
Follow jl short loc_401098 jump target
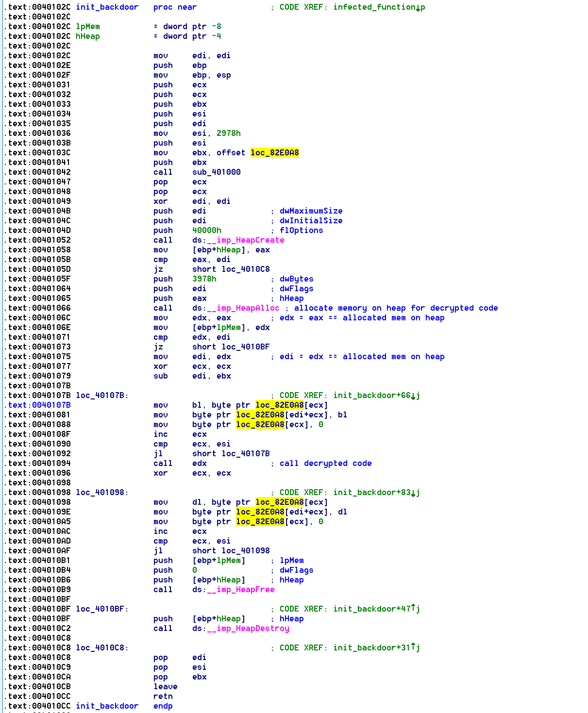[x=245, y=551]
